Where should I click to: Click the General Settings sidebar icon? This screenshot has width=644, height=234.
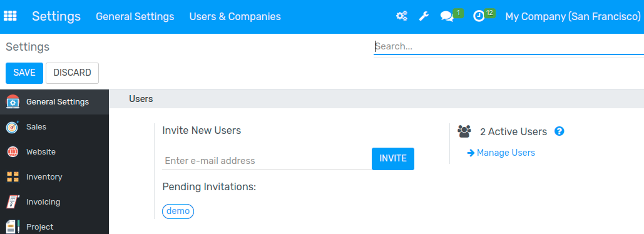coord(13,102)
